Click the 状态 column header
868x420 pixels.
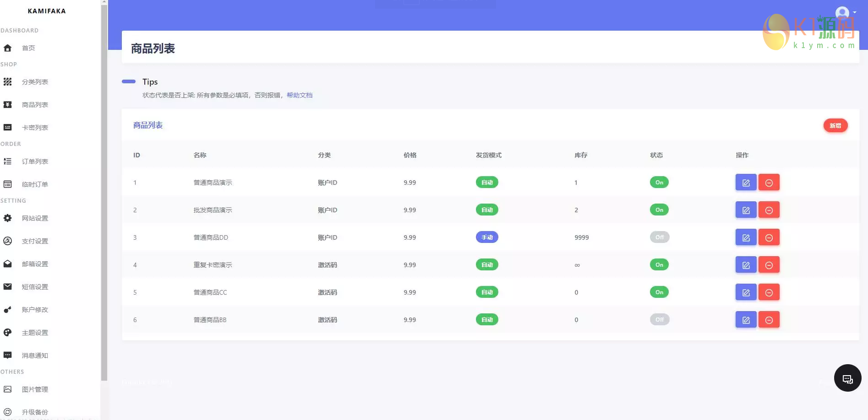click(656, 155)
